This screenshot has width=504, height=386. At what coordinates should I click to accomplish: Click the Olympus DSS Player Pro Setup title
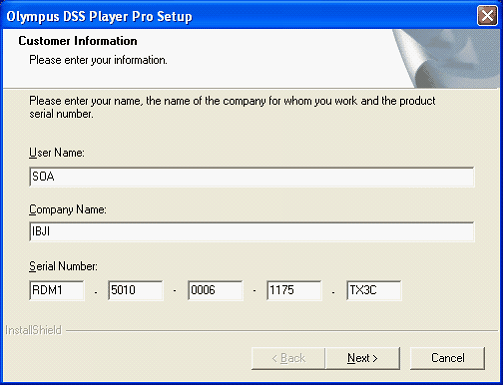point(99,16)
